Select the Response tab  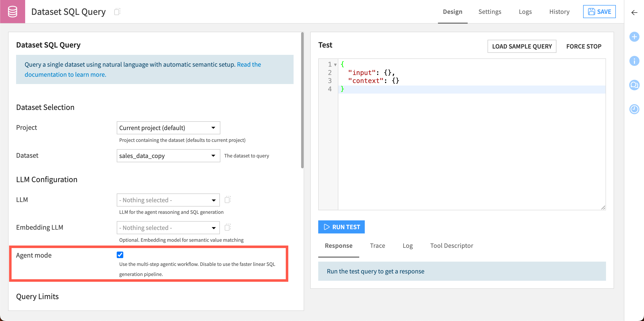(x=339, y=246)
